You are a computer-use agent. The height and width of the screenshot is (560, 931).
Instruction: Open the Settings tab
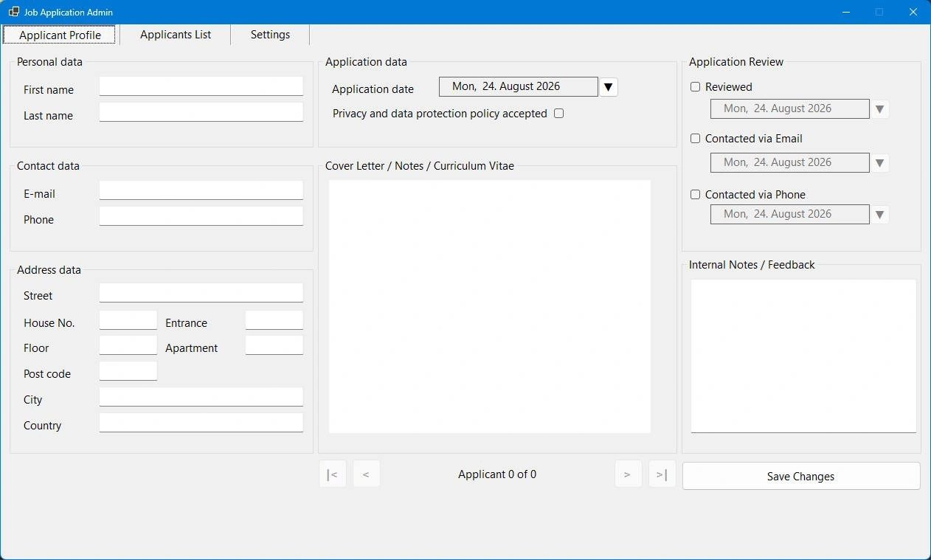tap(270, 35)
